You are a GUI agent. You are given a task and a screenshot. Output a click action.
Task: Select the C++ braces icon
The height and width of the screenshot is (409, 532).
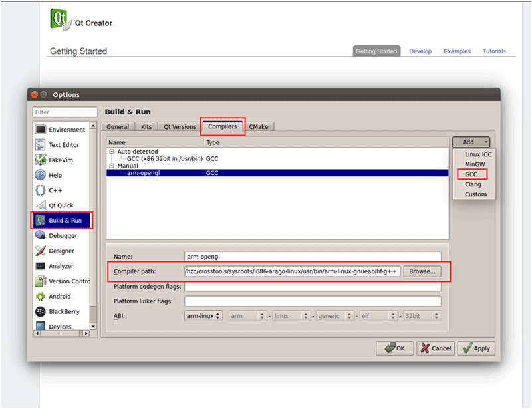pyautogui.click(x=41, y=190)
